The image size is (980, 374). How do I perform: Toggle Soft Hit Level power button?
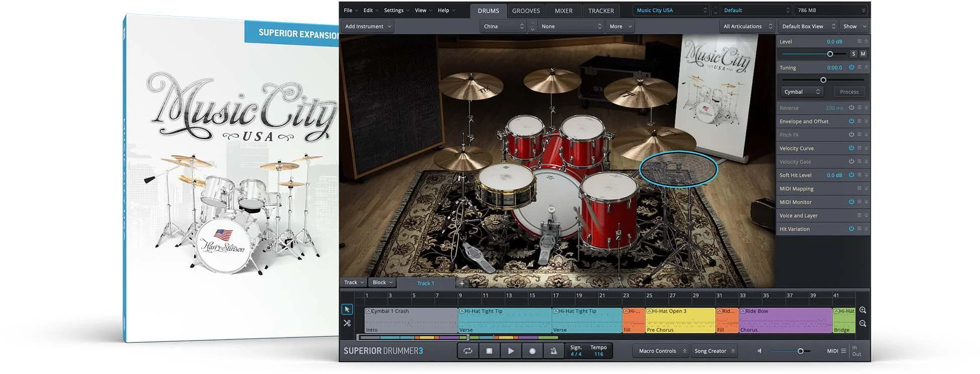(x=851, y=175)
